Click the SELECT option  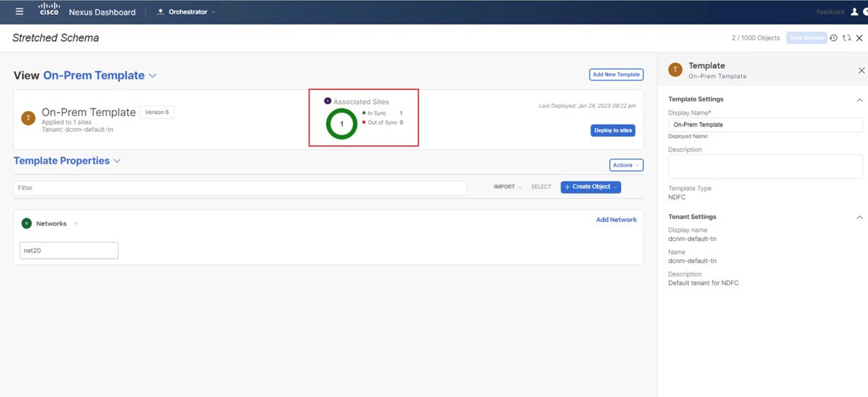point(541,187)
